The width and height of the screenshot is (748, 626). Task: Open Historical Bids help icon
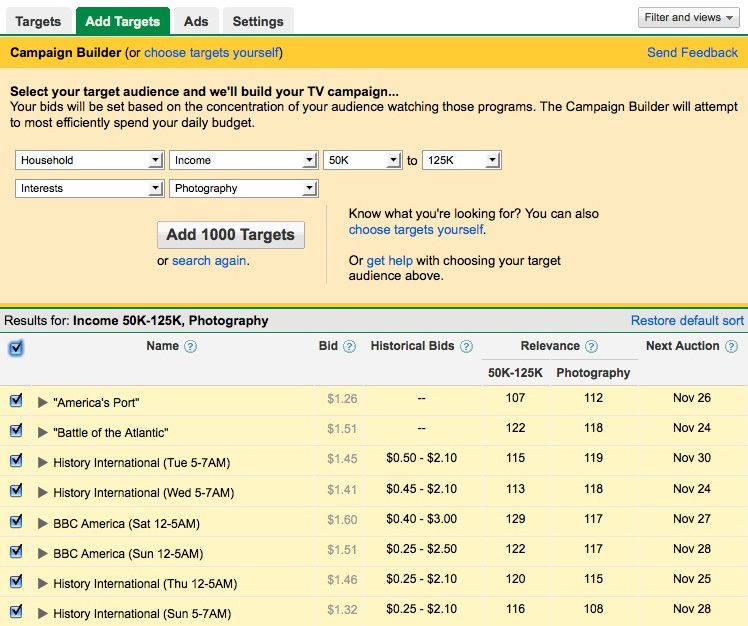click(465, 347)
